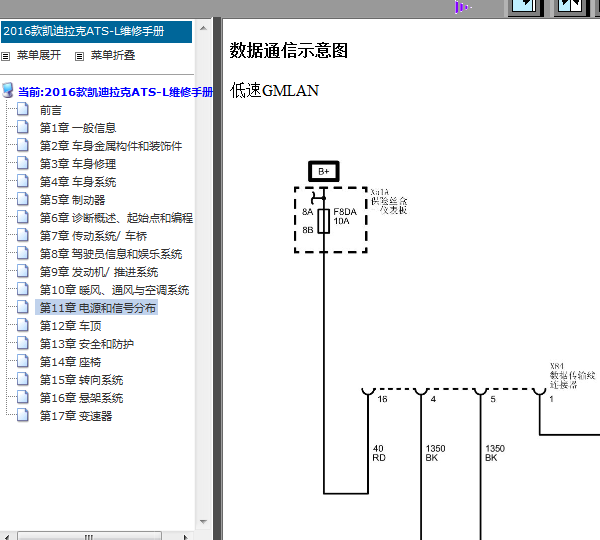Click page icon next to 第9章 发动机/推进系统
Viewport: 600px width, 540px height.
click(x=23, y=271)
